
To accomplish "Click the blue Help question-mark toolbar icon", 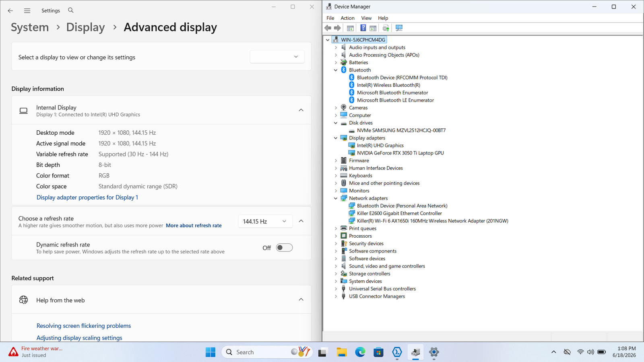I will [363, 28].
